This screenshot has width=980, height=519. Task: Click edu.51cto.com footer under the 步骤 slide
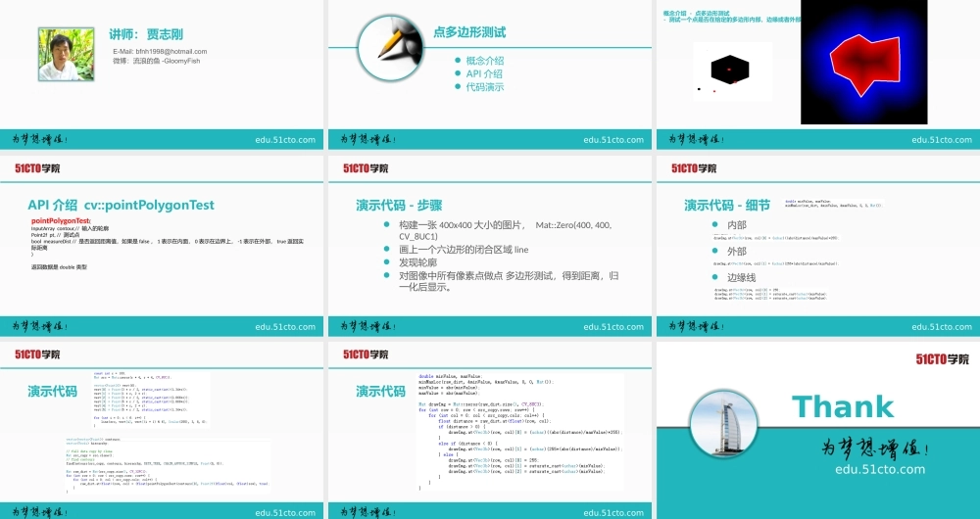613,327
